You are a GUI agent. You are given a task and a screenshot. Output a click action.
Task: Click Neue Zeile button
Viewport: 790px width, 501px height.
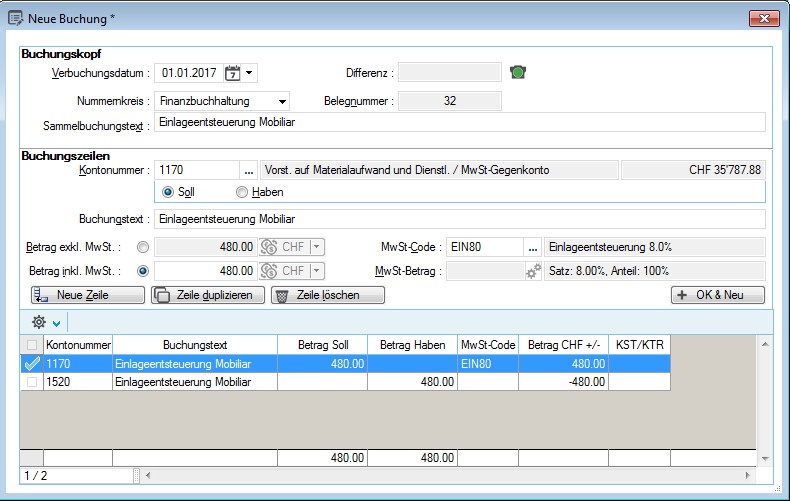click(x=88, y=295)
